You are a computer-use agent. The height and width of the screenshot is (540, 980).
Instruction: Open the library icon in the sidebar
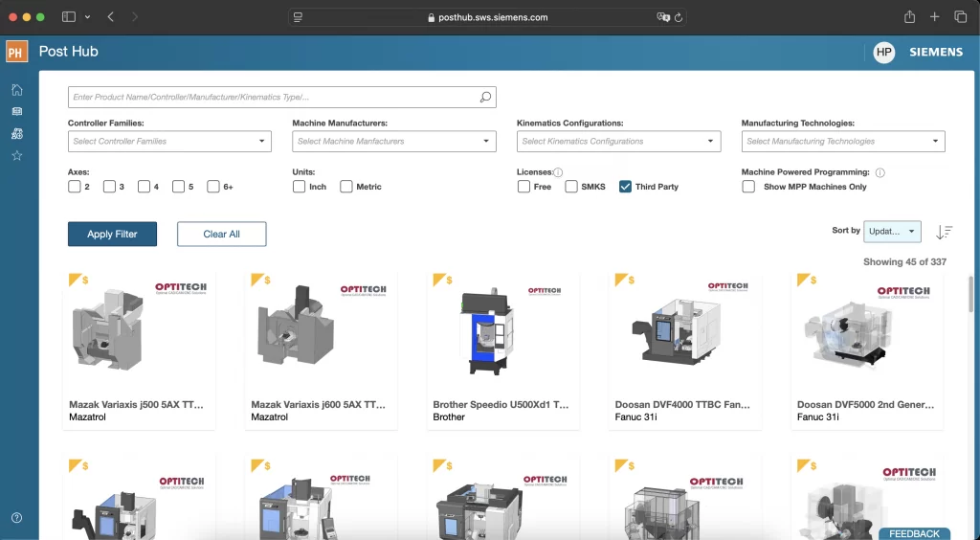point(17,111)
